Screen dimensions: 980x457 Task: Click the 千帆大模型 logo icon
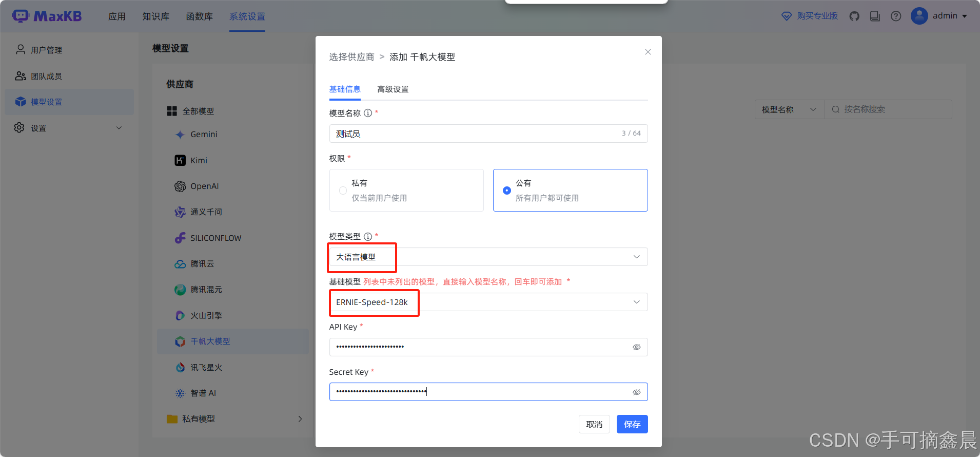180,341
